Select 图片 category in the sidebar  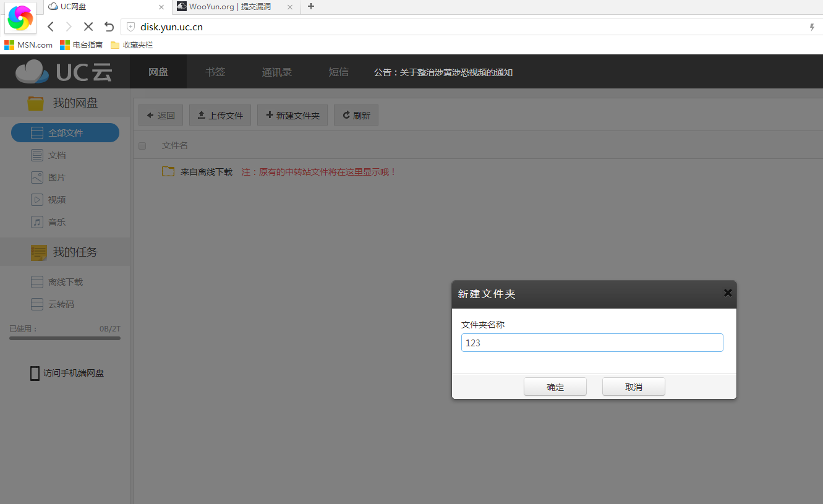click(48, 177)
